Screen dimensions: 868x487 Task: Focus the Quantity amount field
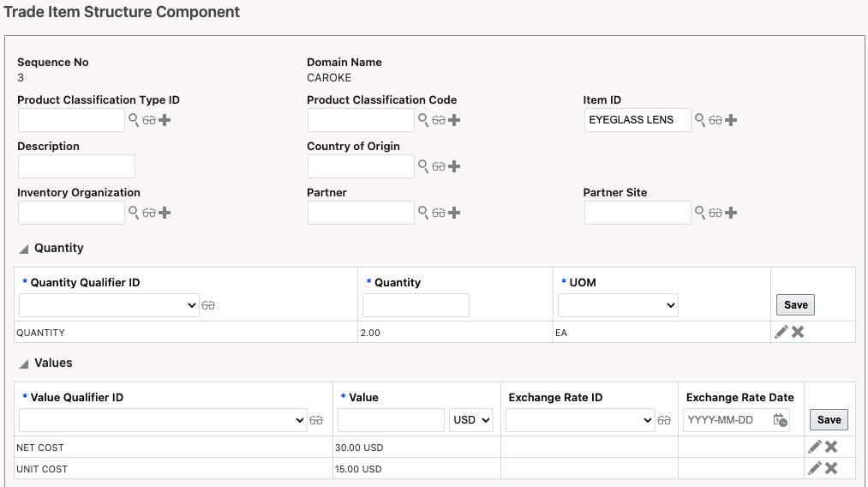[416, 305]
